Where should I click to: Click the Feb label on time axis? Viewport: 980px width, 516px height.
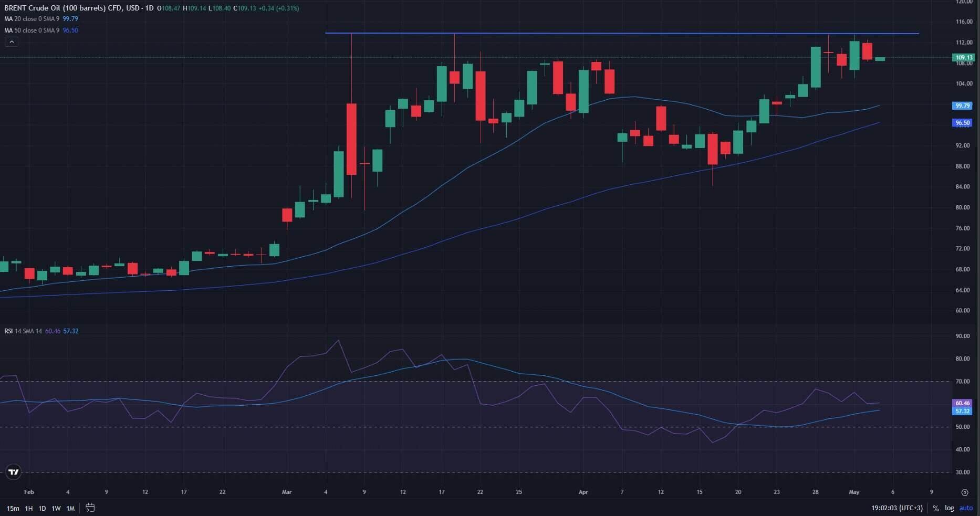coord(29,492)
